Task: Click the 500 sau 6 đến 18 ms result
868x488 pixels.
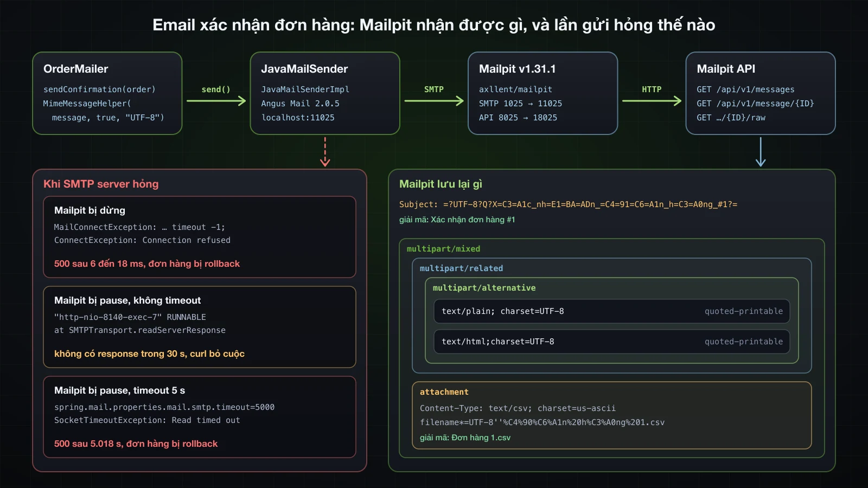Action: [147, 264]
